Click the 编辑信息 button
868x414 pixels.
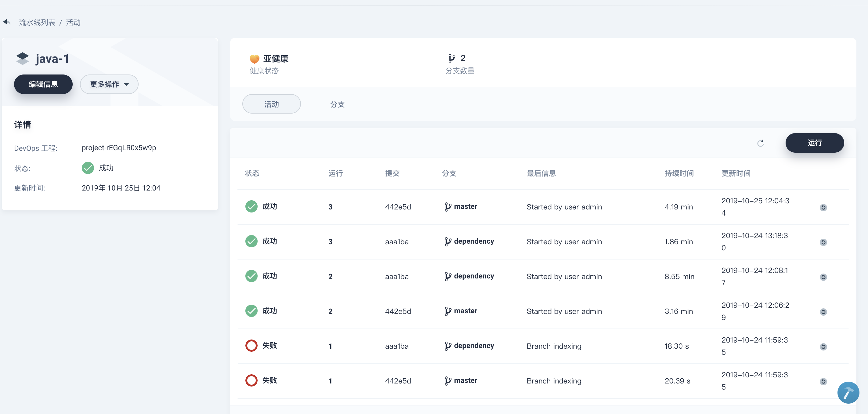click(x=43, y=84)
